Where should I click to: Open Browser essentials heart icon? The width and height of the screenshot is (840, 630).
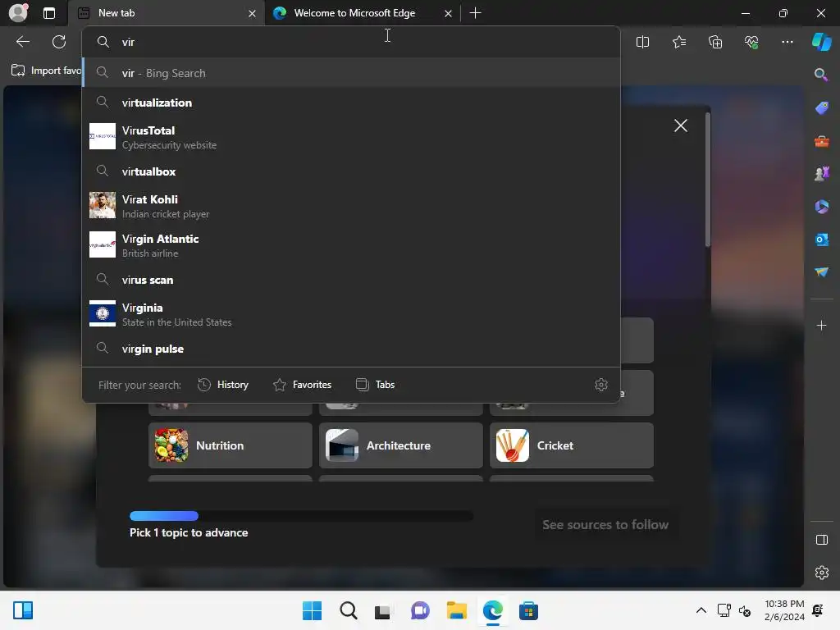(x=751, y=42)
